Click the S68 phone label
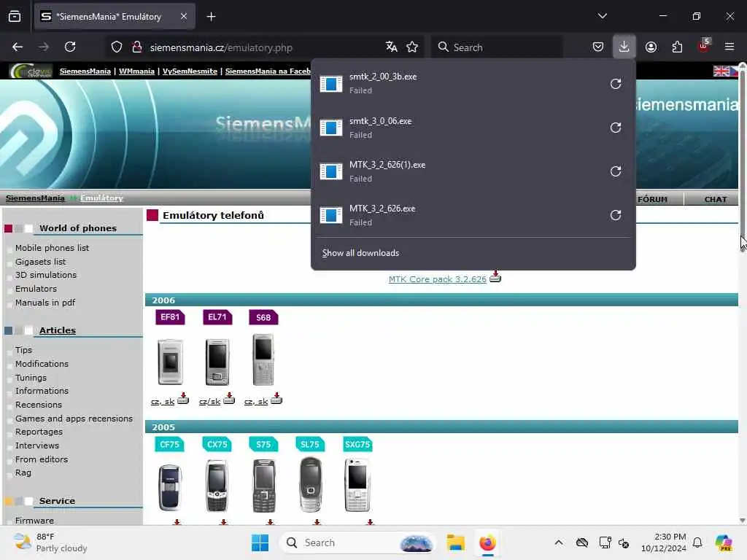The width and height of the screenshot is (747, 560). click(263, 318)
